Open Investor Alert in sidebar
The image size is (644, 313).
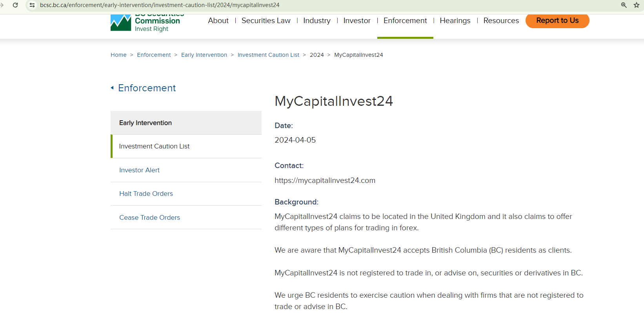pos(186,170)
